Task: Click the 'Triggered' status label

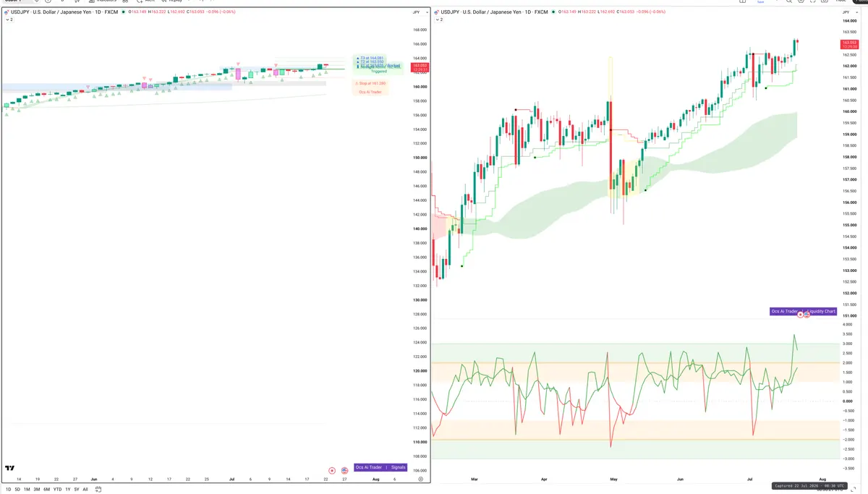Action: click(x=379, y=72)
